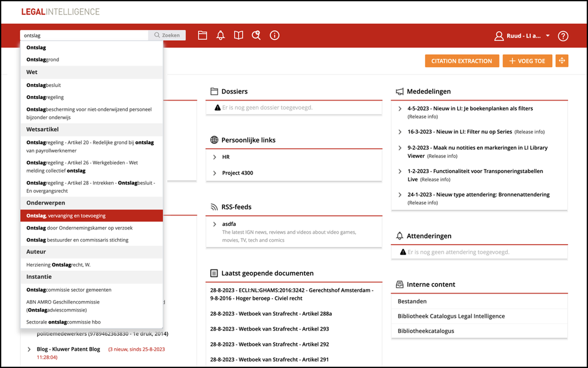The height and width of the screenshot is (368, 588).
Task: Open the notifications bell icon in toolbar
Action: [220, 36]
